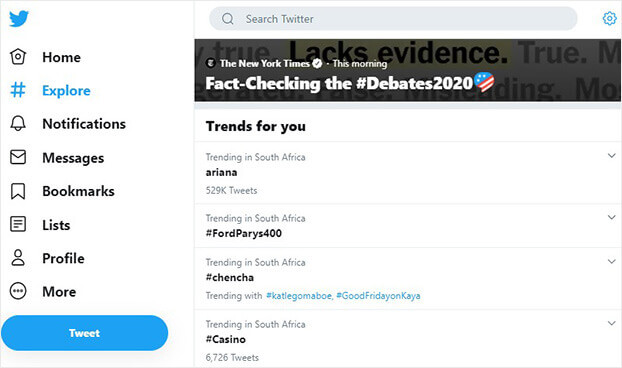Expand options chevron for #FordParys400 trend
The height and width of the screenshot is (368, 622).
tap(612, 217)
